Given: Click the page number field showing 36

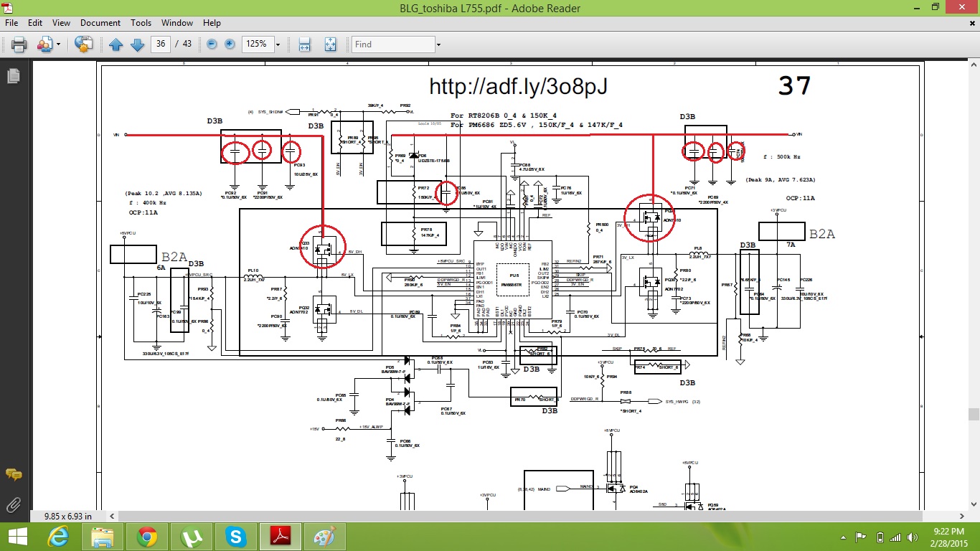Looking at the screenshot, I should click(161, 44).
